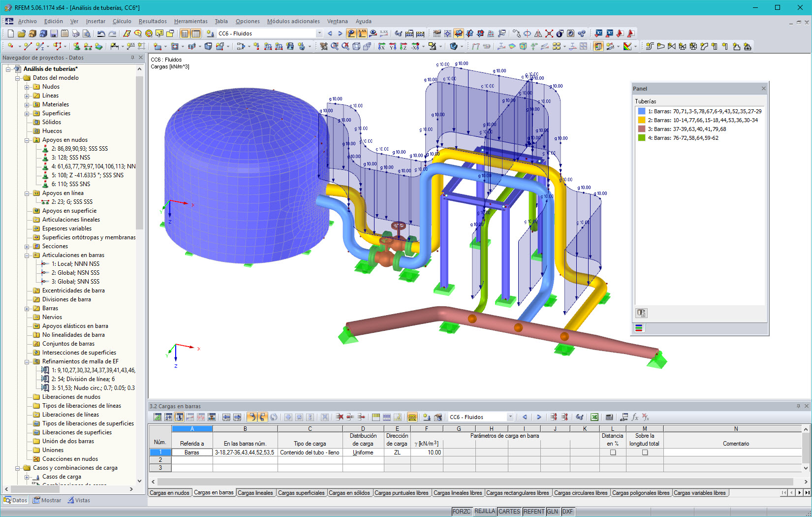Toggle the highlighted numbering display button in toolbar
The height and width of the screenshot is (517, 812).
pos(362,33)
